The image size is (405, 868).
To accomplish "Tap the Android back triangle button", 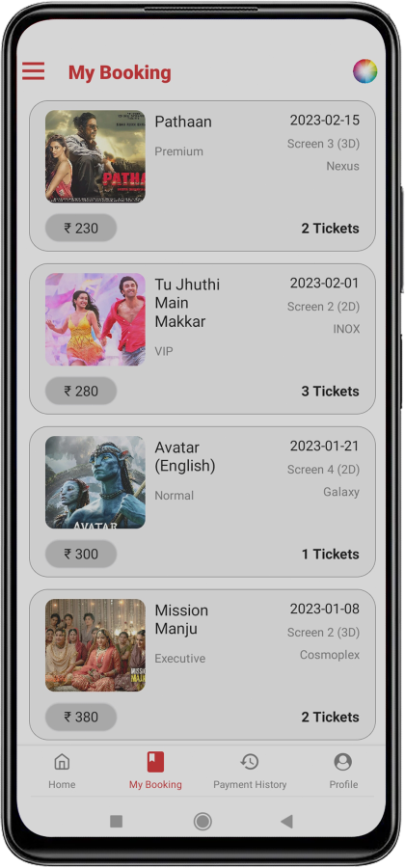I will 286,822.
